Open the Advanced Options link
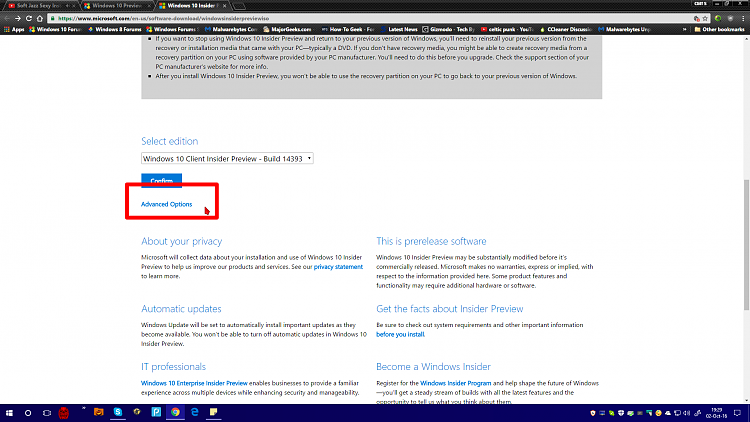 [166, 204]
